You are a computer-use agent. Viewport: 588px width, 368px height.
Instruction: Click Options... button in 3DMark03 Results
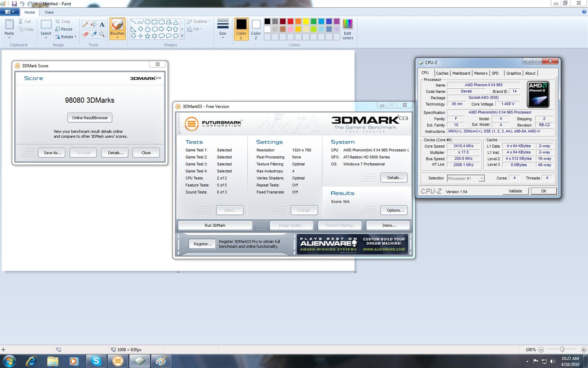point(395,210)
